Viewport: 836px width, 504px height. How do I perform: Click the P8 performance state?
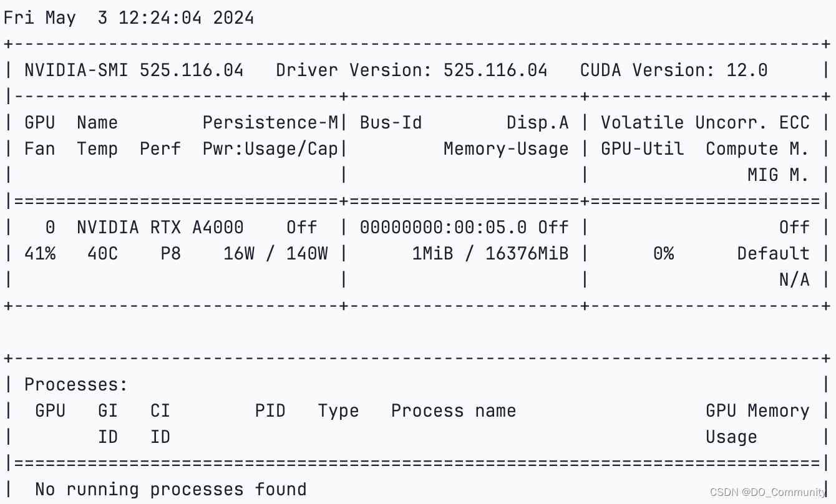(x=170, y=253)
